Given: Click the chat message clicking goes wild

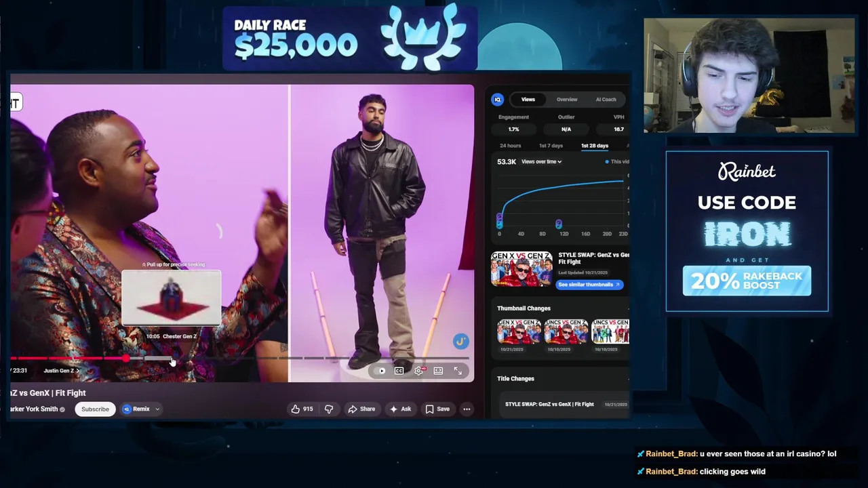Looking at the screenshot, I should tap(732, 472).
